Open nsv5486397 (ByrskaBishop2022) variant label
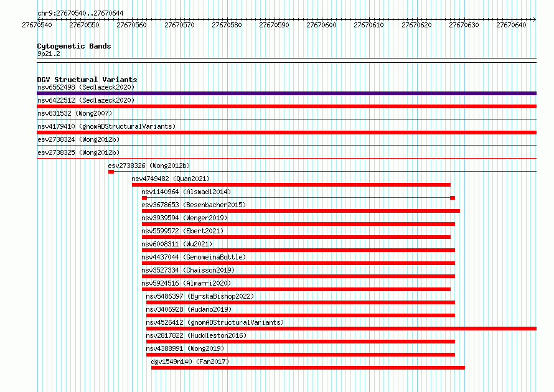This screenshot has width=554, height=392. (200, 296)
